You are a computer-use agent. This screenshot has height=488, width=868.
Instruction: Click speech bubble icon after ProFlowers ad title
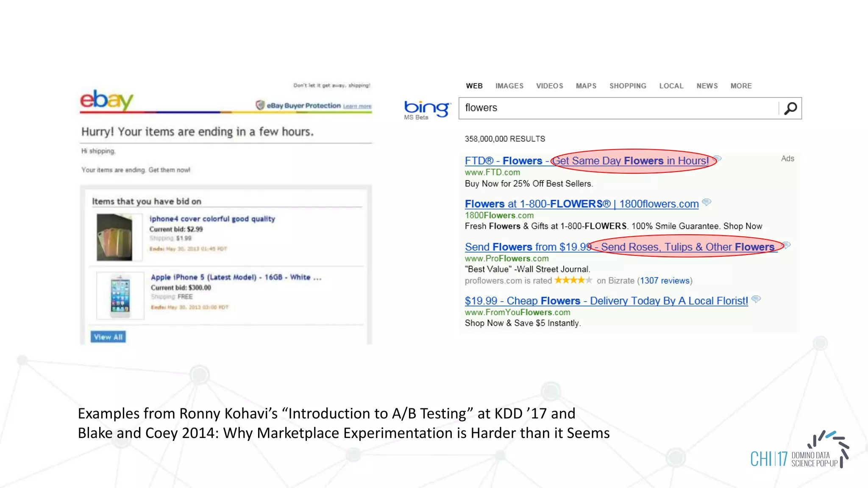pos(786,245)
